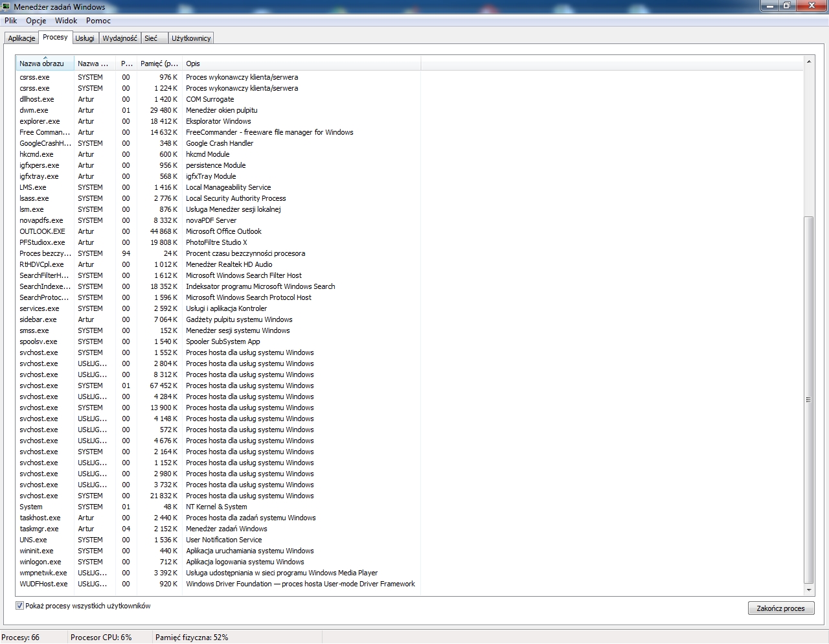
Task: Select csrss.exe row using 976 K
Action: pos(218,77)
